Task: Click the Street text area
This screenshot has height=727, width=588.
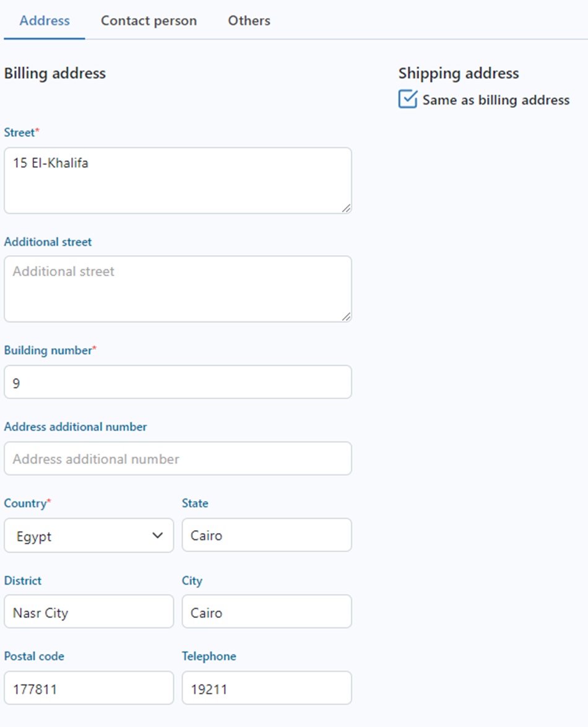Action: pyautogui.click(x=178, y=180)
